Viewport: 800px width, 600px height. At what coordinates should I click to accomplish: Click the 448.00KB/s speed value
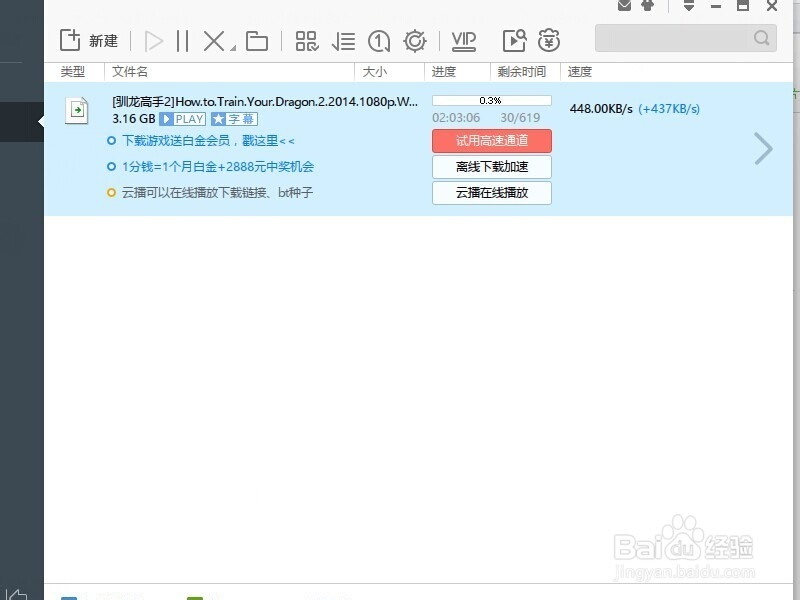pyautogui.click(x=601, y=109)
